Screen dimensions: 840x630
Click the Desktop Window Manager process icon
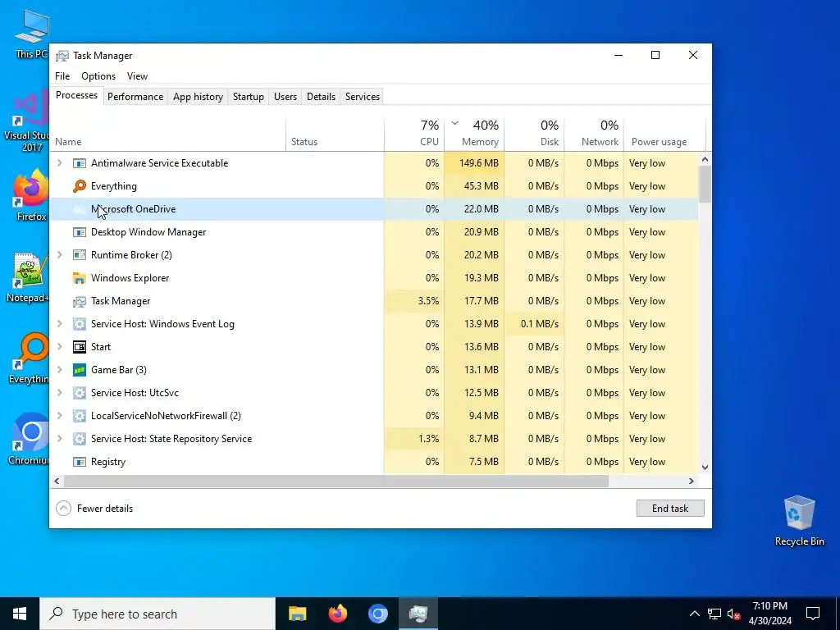coord(80,232)
